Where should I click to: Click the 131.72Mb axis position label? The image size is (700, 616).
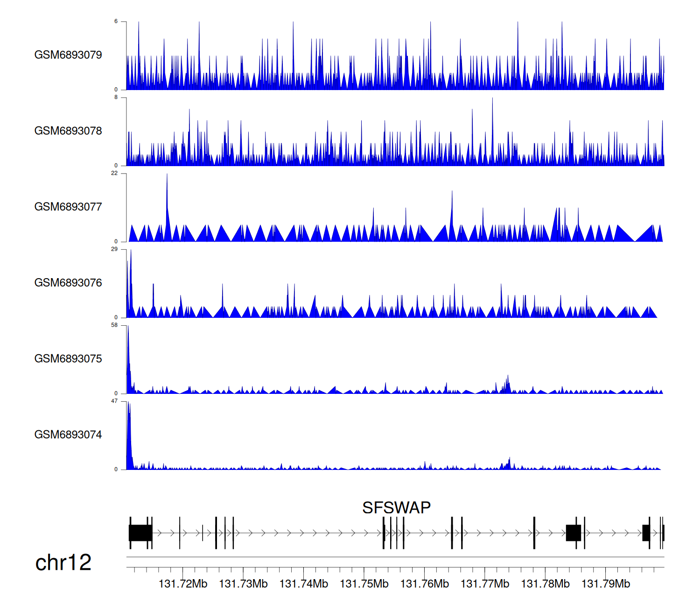tap(183, 584)
